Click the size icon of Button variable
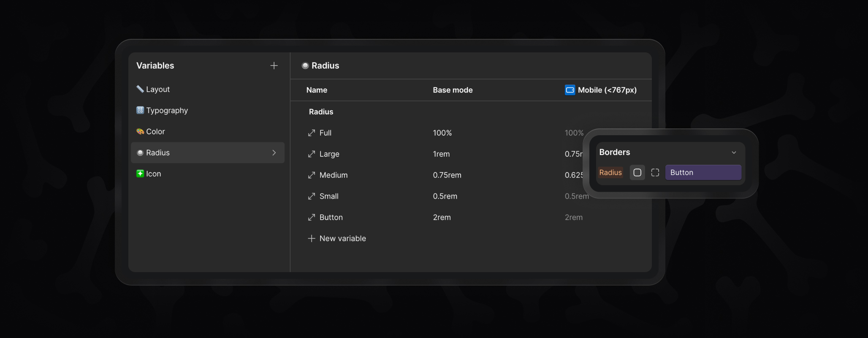This screenshot has height=338, width=868. coord(312,217)
